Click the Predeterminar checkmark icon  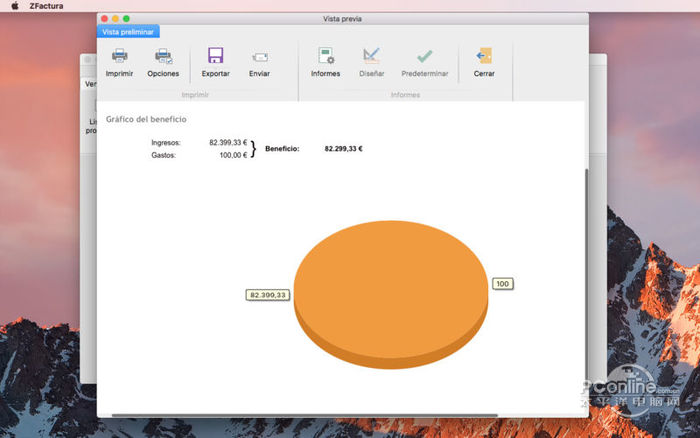click(424, 57)
